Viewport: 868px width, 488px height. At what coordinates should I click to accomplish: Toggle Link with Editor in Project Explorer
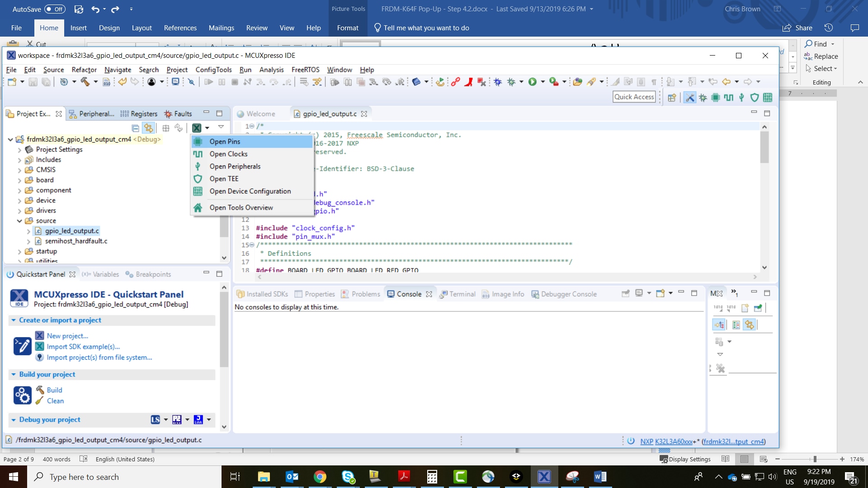pyautogui.click(x=148, y=128)
